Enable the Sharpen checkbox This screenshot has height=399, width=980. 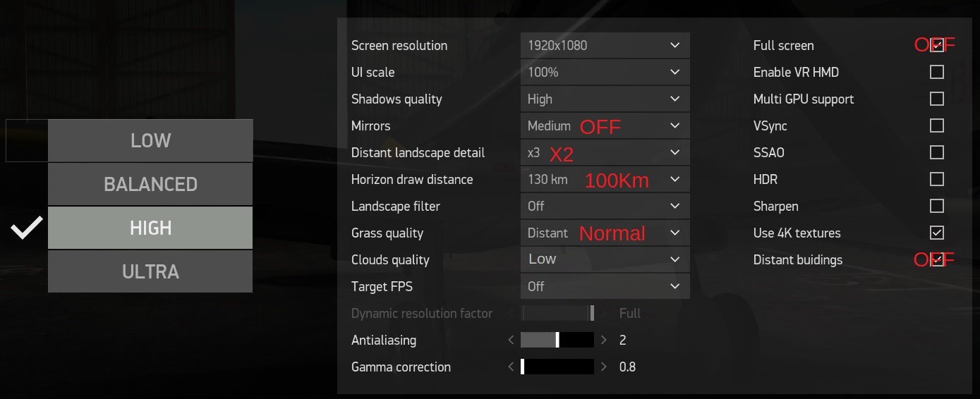tap(936, 207)
